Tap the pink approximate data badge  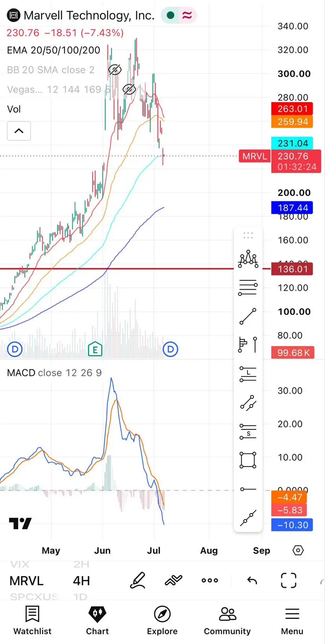pos(187,15)
